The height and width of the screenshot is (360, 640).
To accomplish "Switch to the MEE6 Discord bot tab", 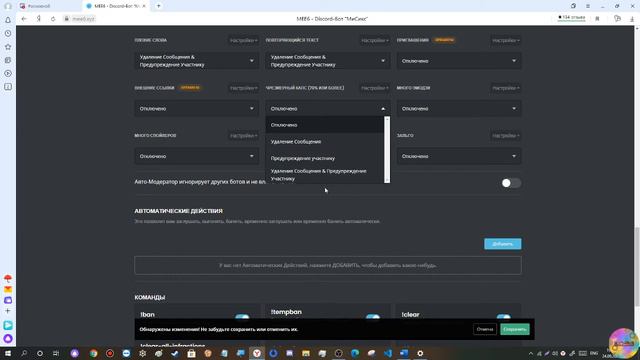I will [116, 6].
